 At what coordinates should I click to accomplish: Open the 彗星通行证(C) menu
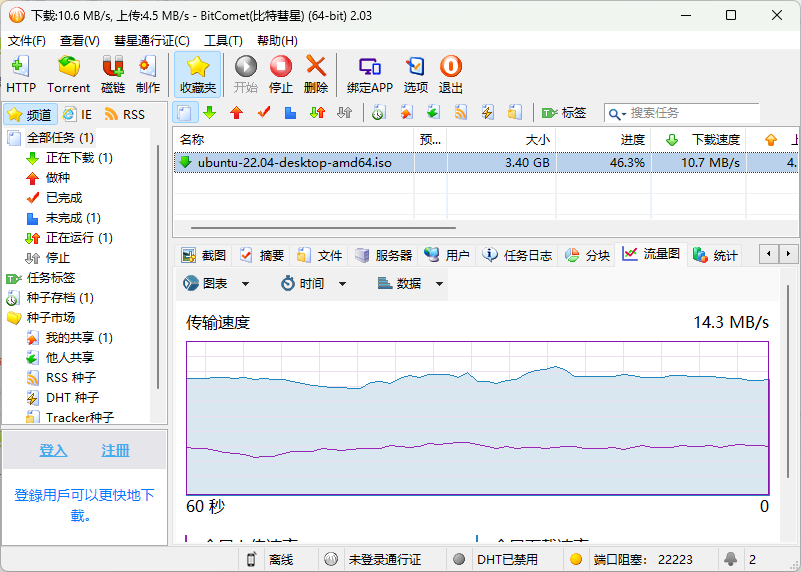152,41
